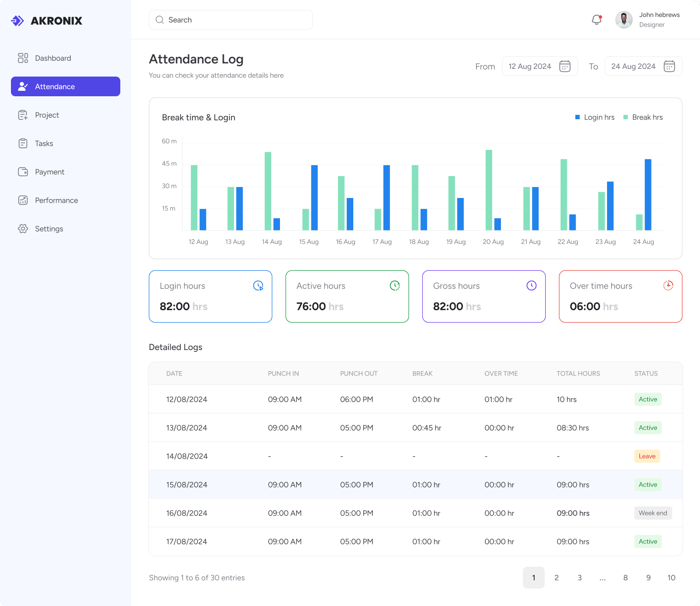Screen dimensions: 700x606
Task: Click the Gross hours clock icon
Action: (x=531, y=285)
